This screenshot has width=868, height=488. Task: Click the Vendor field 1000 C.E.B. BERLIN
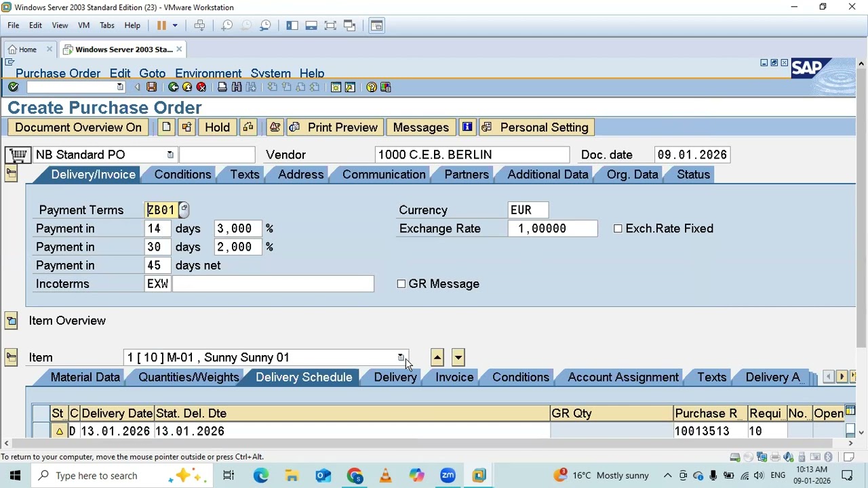tap(472, 155)
